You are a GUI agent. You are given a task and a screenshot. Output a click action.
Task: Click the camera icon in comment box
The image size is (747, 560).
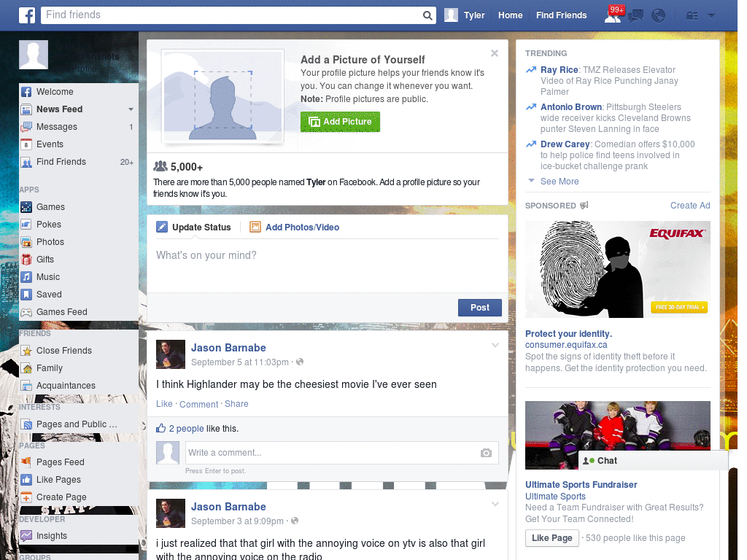(x=486, y=453)
